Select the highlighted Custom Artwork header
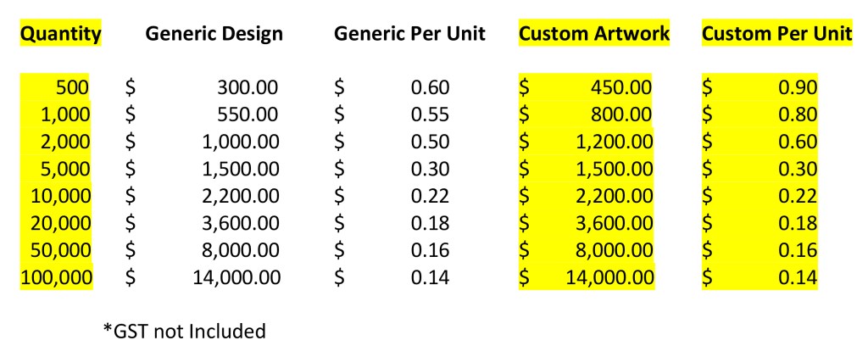868x357 pixels. [594, 35]
